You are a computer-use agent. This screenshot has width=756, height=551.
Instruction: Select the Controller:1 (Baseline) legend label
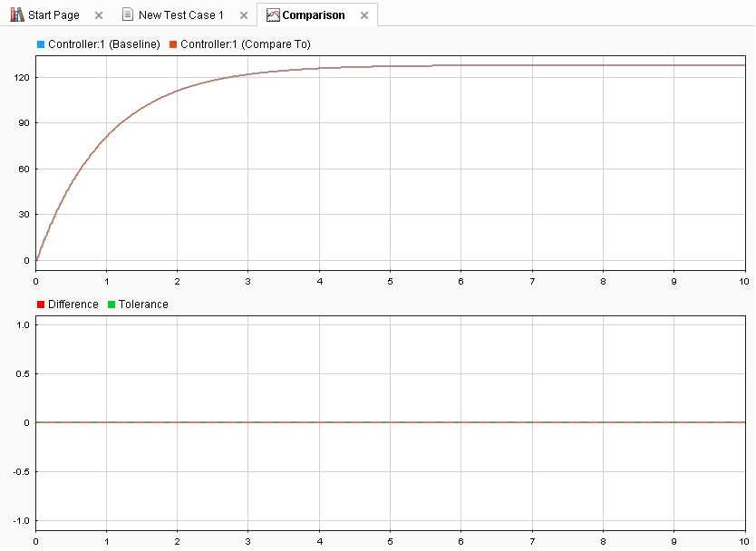pyautogui.click(x=104, y=44)
